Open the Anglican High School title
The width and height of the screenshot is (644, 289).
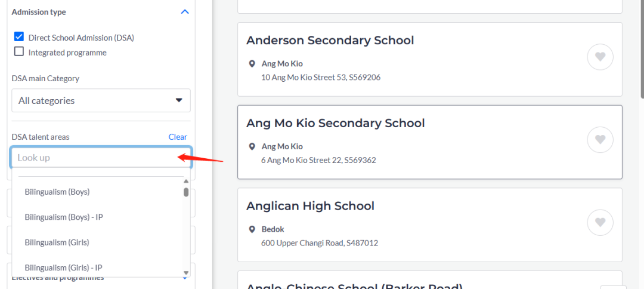tap(311, 205)
